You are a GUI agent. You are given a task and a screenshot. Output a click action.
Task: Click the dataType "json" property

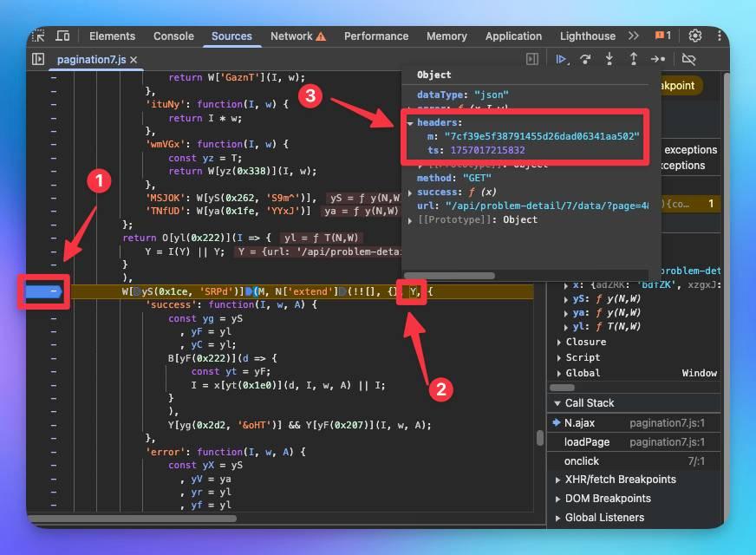pyautogui.click(x=462, y=95)
